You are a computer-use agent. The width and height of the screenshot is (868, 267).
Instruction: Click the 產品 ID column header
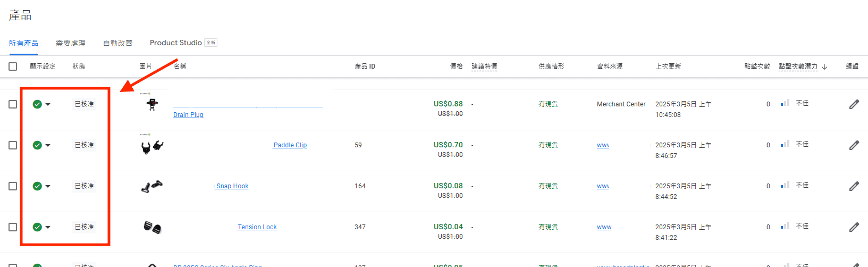click(365, 66)
